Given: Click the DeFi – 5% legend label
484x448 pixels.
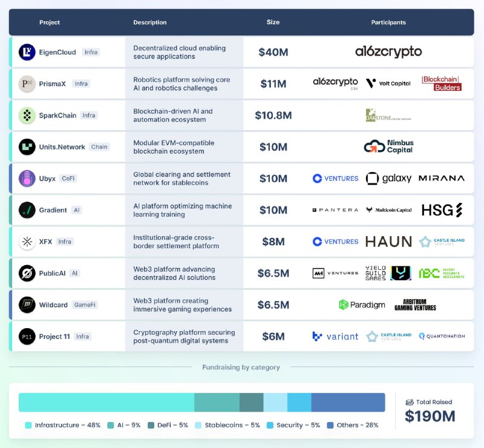Looking at the screenshot, I should (172, 425).
